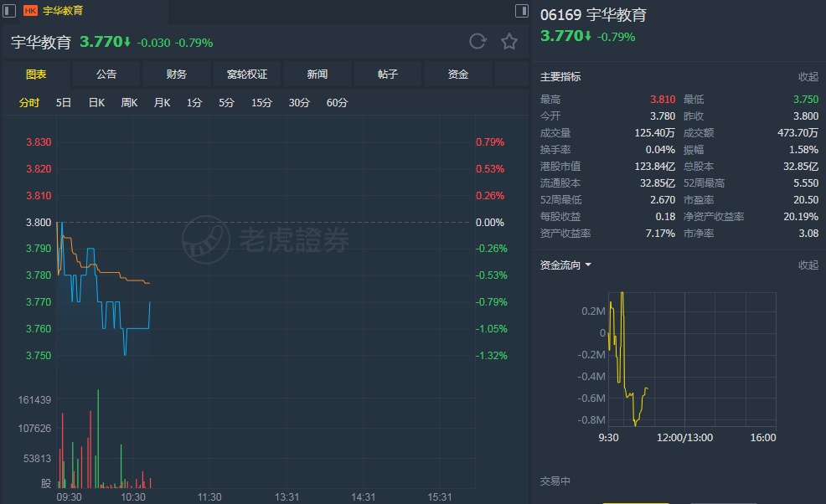This screenshot has height=504, width=826.
Task: Collapse the 主要指标 section
Action: tap(808, 77)
